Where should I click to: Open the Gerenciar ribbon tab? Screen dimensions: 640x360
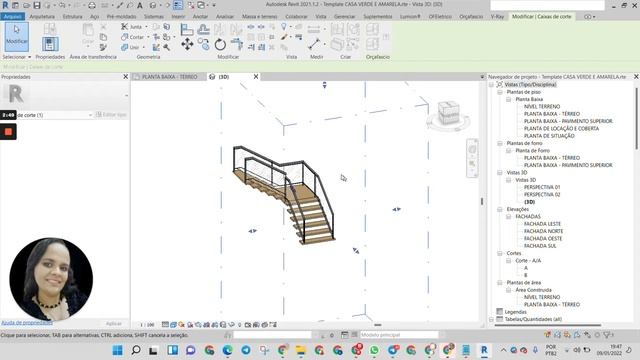coord(344,16)
